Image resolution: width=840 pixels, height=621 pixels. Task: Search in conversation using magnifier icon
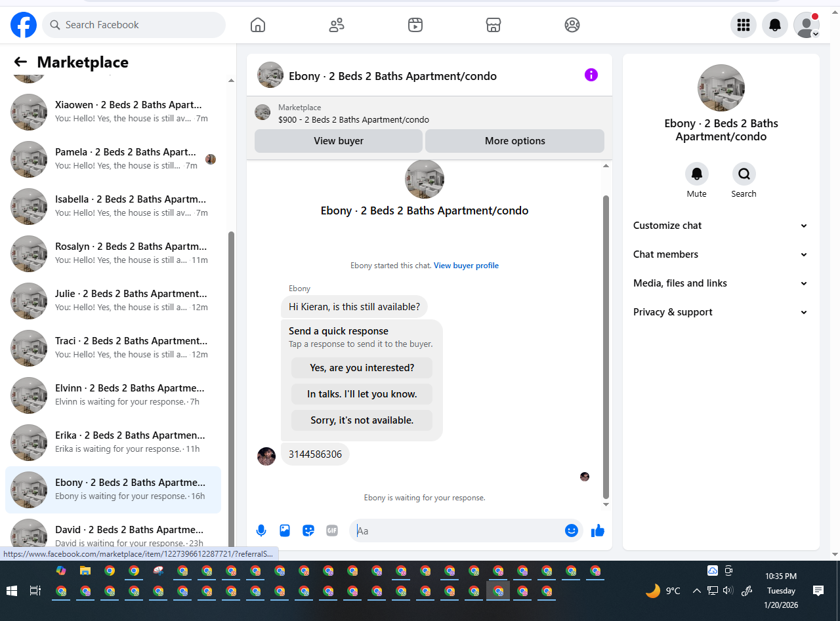[x=744, y=174]
